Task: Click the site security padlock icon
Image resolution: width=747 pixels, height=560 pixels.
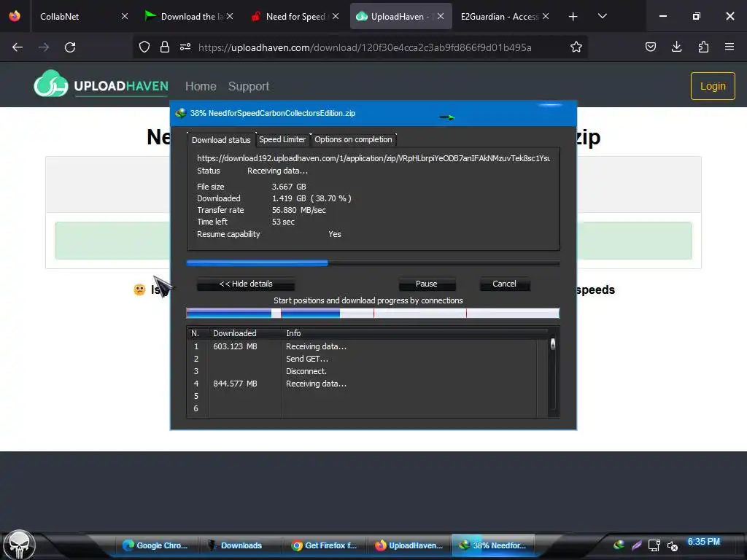Action: pyautogui.click(x=165, y=47)
